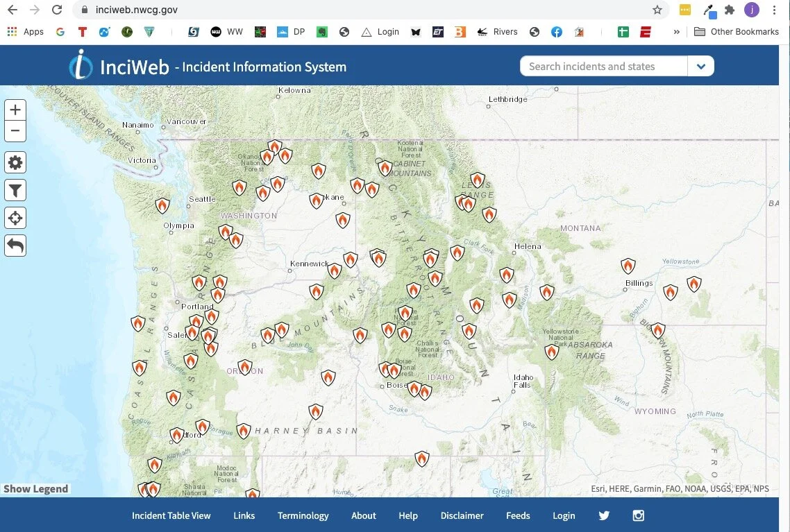790x532 pixels.
Task: Zoom in on the map
Action: [15, 109]
